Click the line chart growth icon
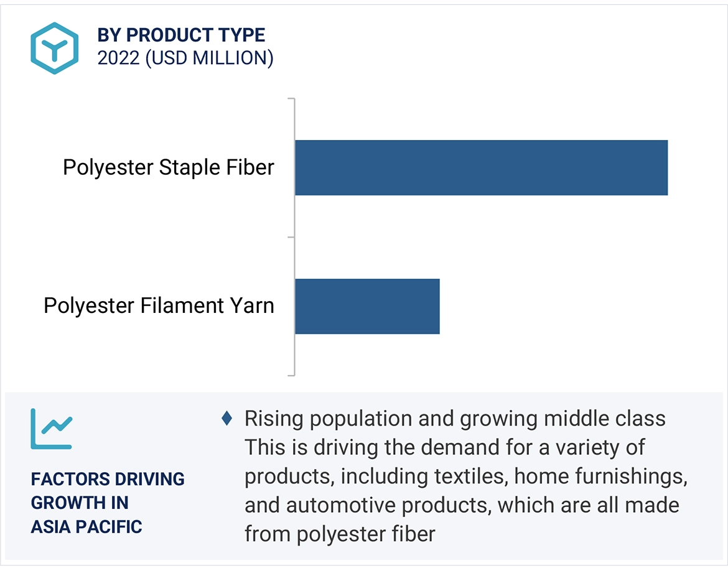 (x=52, y=429)
